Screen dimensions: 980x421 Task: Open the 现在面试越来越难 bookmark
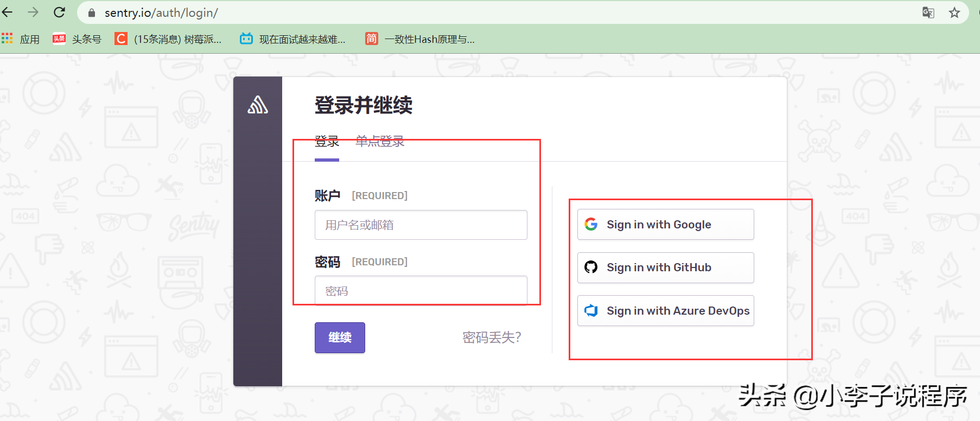pos(293,39)
